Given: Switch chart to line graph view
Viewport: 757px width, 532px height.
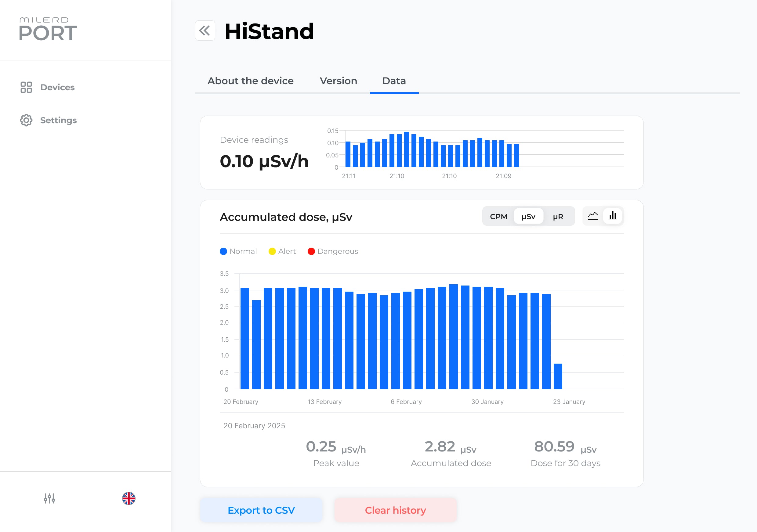Looking at the screenshot, I should click(x=592, y=216).
